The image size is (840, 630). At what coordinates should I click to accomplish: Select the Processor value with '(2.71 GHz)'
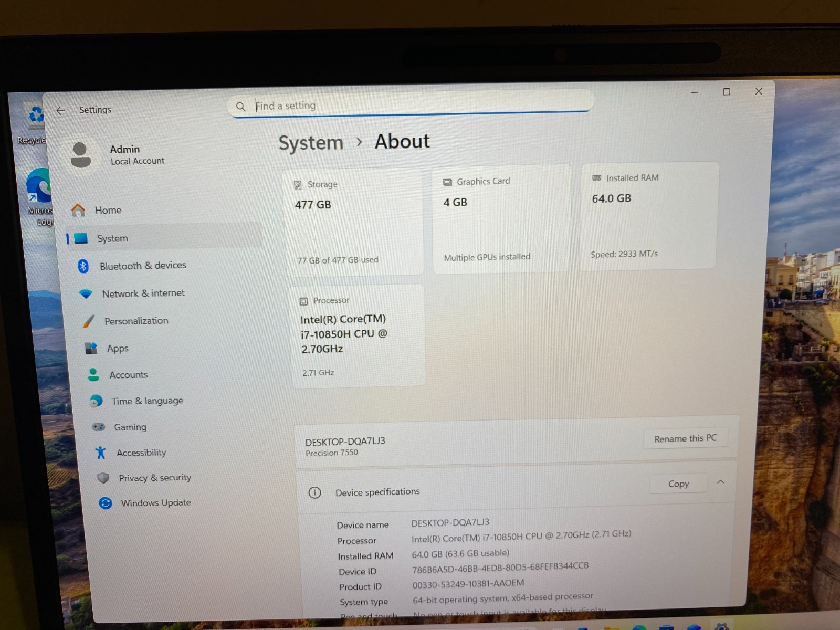pos(521,536)
